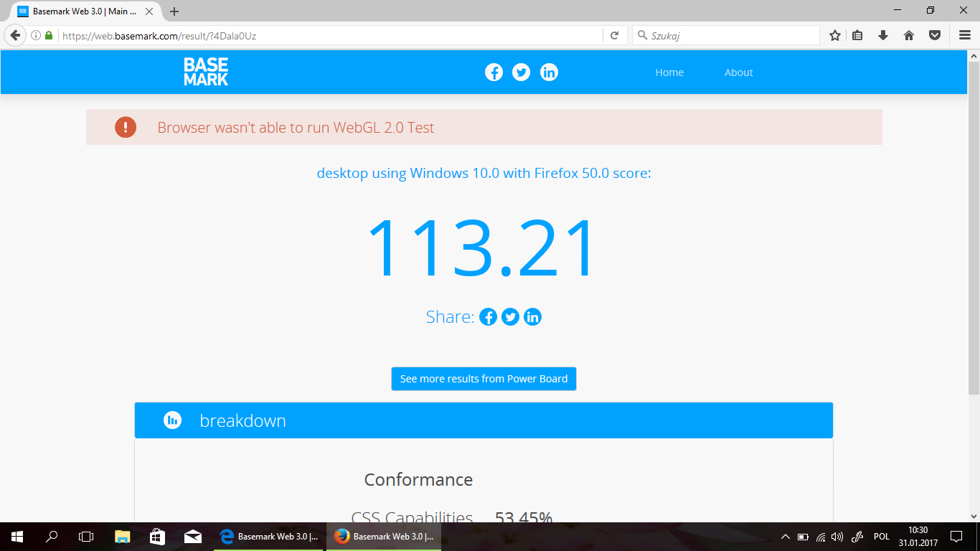Open Action Center notifications icon
This screenshot has height=551, width=980.
[x=956, y=537]
